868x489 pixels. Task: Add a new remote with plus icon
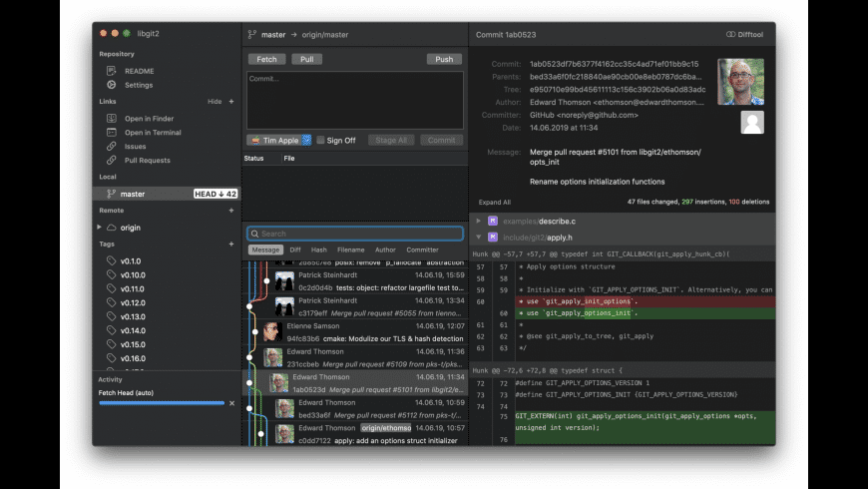231,211
